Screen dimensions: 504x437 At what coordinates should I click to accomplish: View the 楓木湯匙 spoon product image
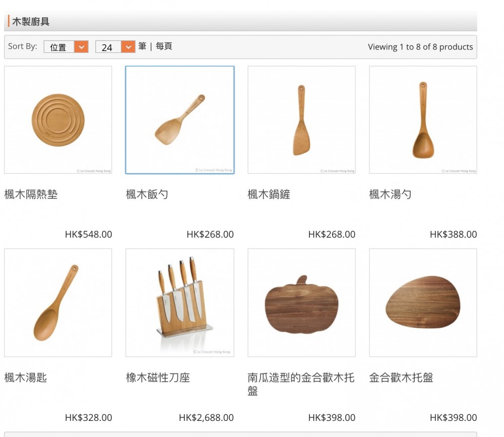[58, 302]
